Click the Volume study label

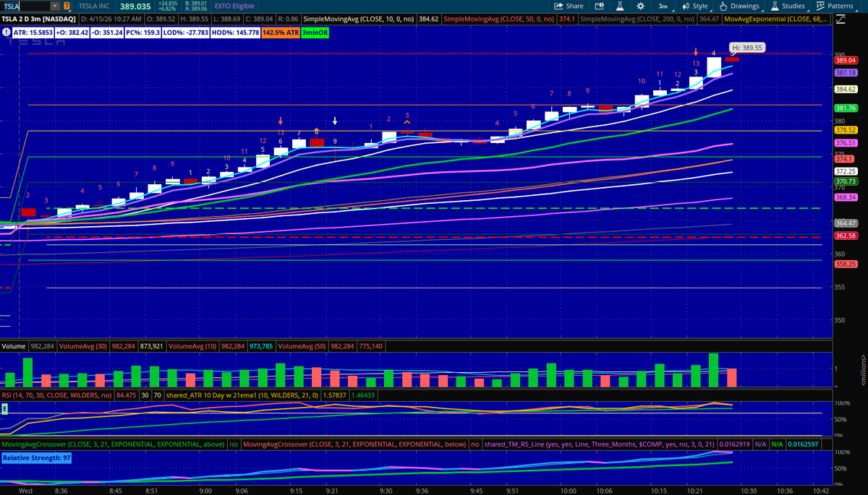point(14,346)
